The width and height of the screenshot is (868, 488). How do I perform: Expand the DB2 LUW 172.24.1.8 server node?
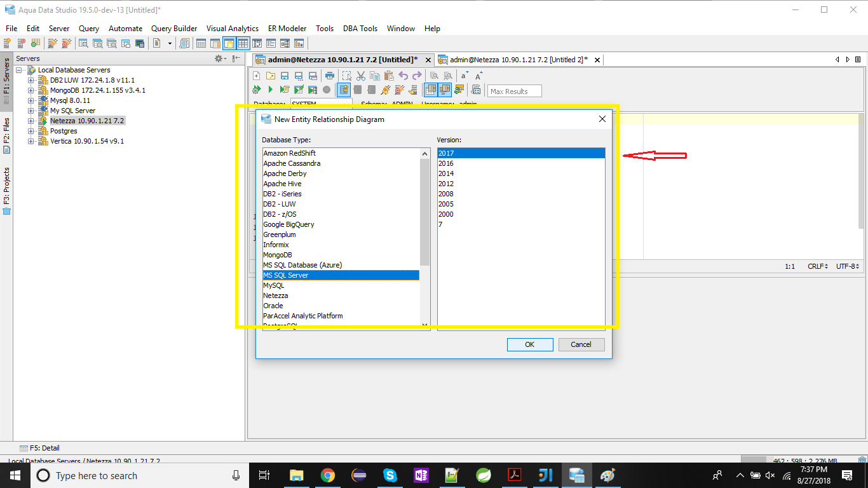click(x=31, y=80)
